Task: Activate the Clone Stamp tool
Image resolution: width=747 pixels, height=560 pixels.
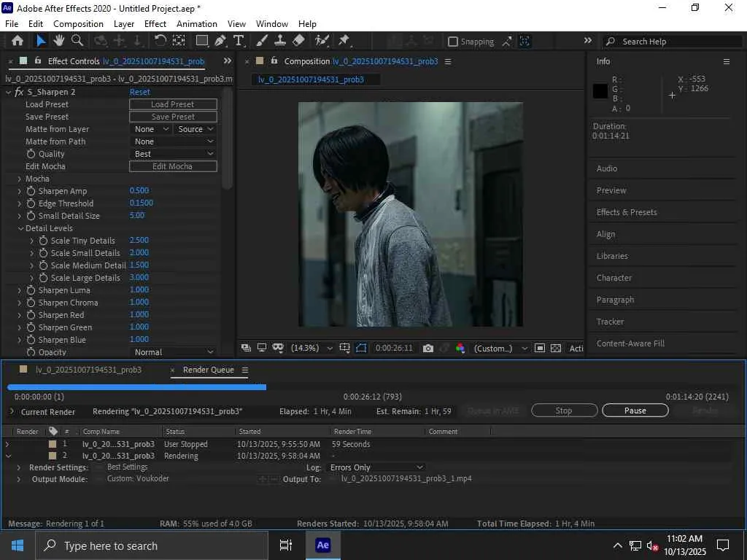Action: pyautogui.click(x=279, y=41)
